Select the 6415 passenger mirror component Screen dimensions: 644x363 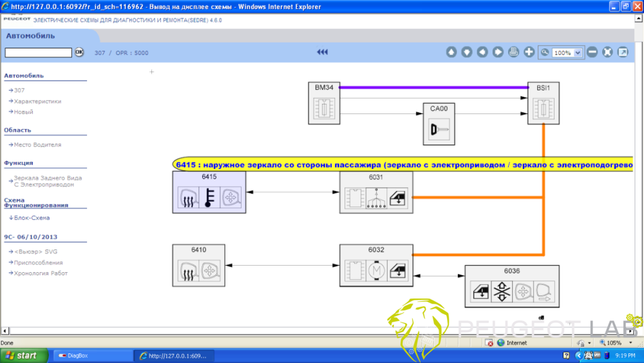click(209, 192)
